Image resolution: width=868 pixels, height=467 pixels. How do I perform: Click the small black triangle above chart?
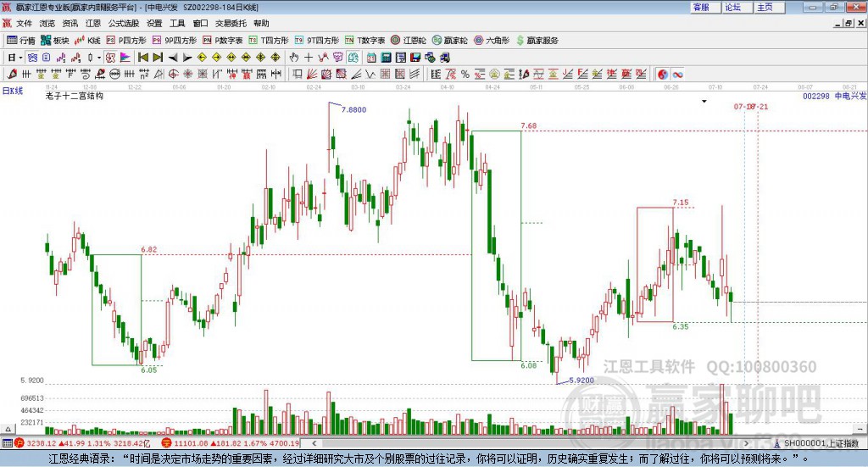704,102
